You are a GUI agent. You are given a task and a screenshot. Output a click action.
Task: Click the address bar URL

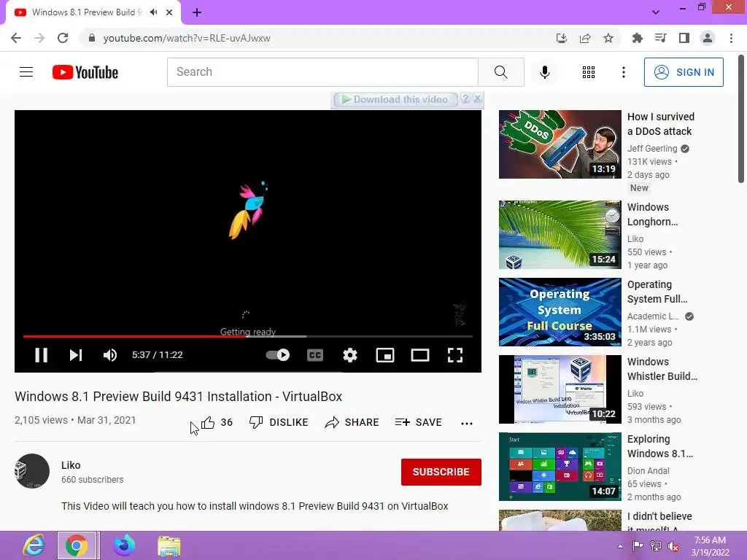coord(187,38)
